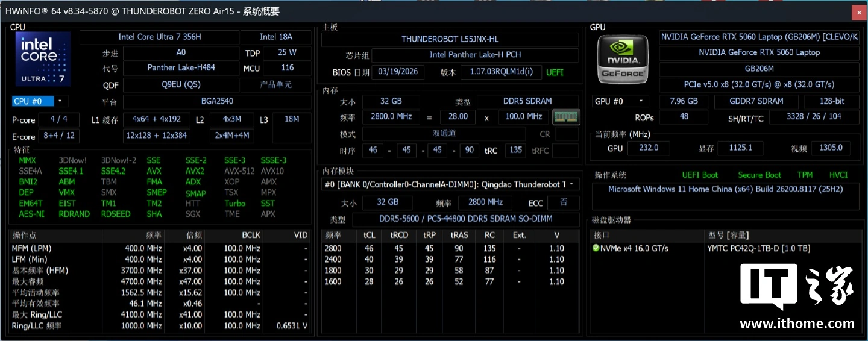Select the 1600 row in the timings table
The width and height of the screenshot is (868, 341).
point(450,281)
